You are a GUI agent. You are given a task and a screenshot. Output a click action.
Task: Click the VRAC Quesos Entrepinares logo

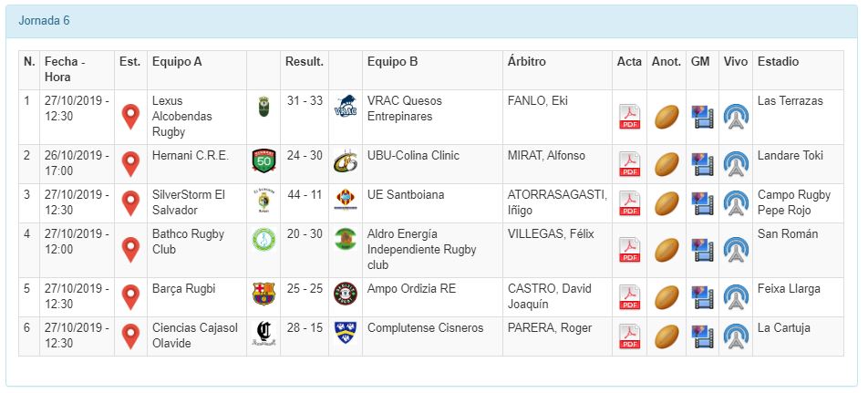[346, 106]
